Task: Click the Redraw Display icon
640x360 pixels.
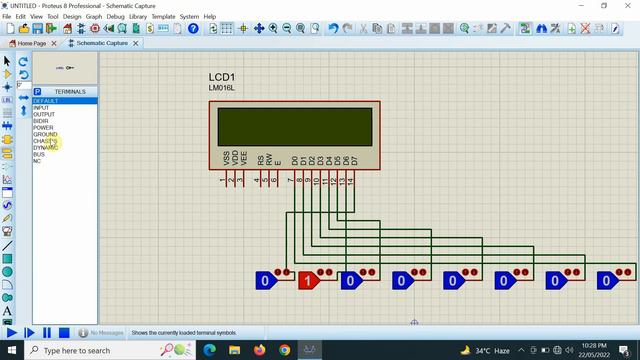Action: [213, 28]
